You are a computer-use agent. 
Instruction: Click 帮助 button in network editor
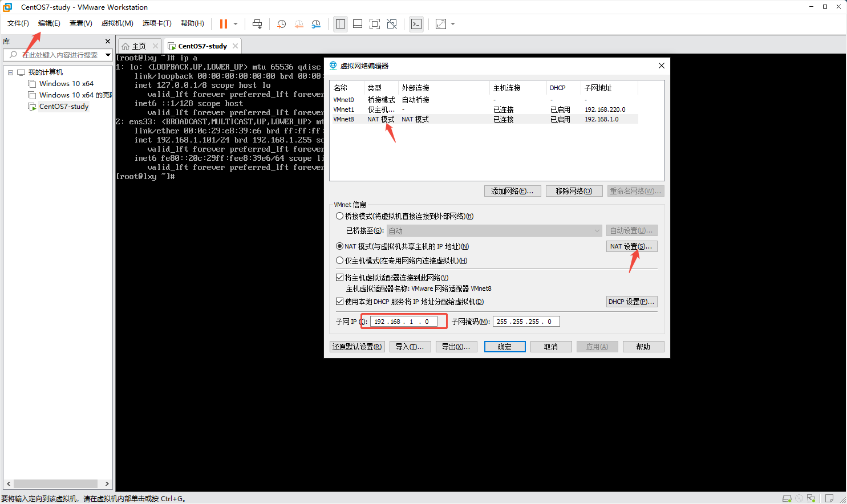[643, 347]
